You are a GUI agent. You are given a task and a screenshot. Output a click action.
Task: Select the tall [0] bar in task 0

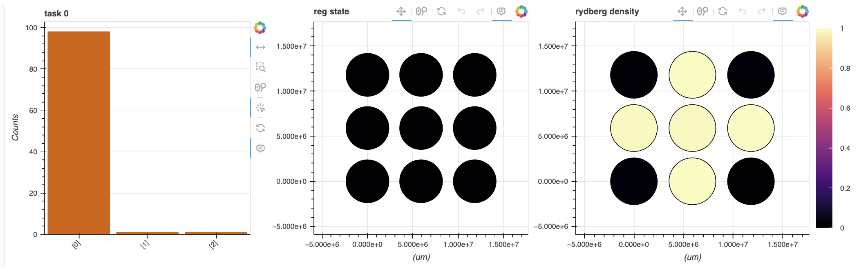tap(79, 133)
